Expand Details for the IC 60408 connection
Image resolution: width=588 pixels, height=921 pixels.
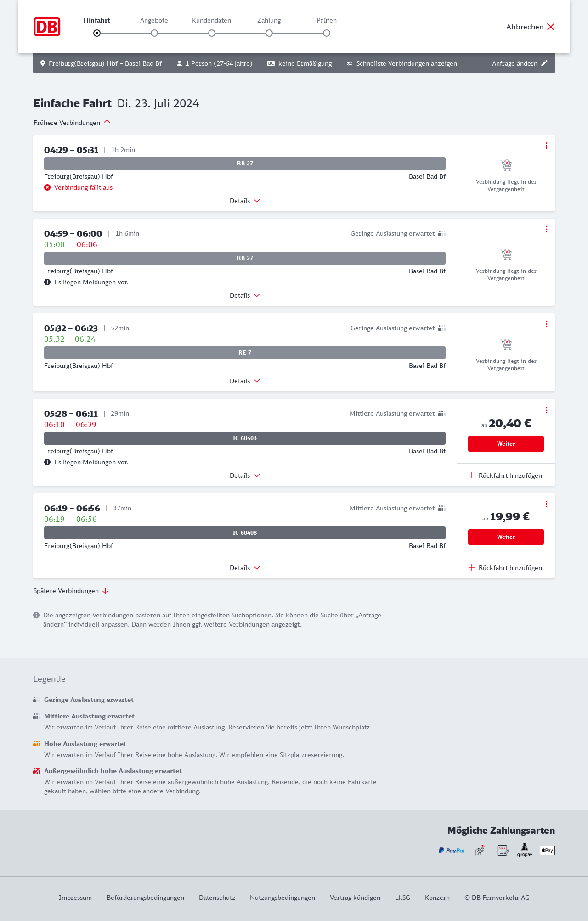pos(245,568)
